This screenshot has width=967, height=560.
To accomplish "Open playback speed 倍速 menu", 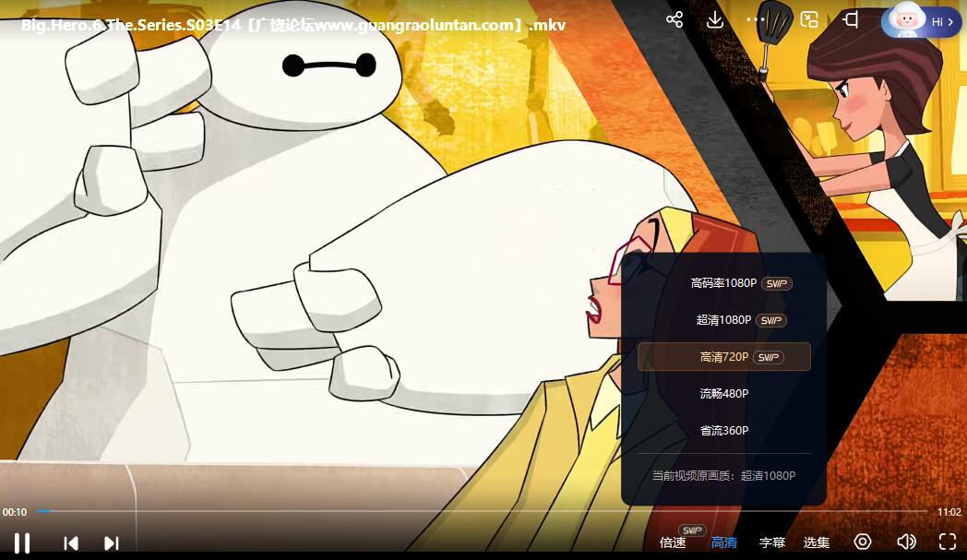I will tap(673, 542).
